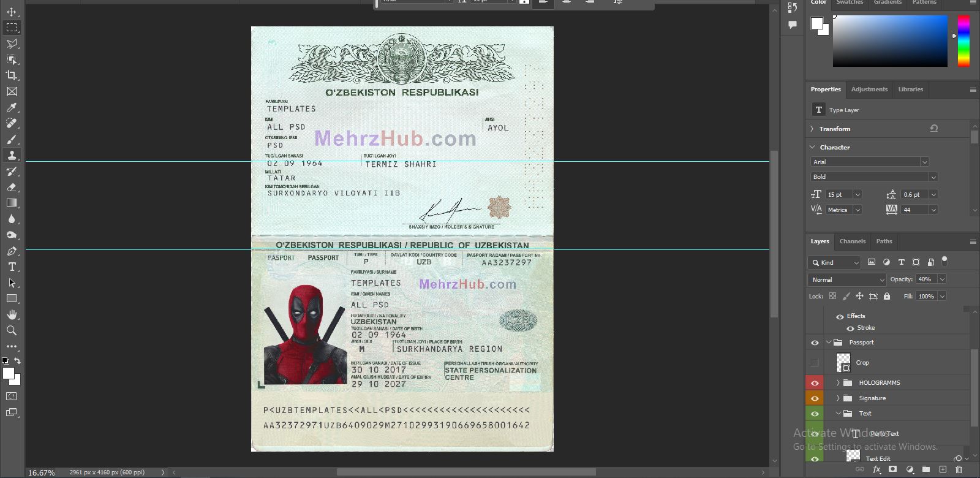Open the Normal blend mode dropdown
The width and height of the screenshot is (980, 478).
click(x=848, y=279)
